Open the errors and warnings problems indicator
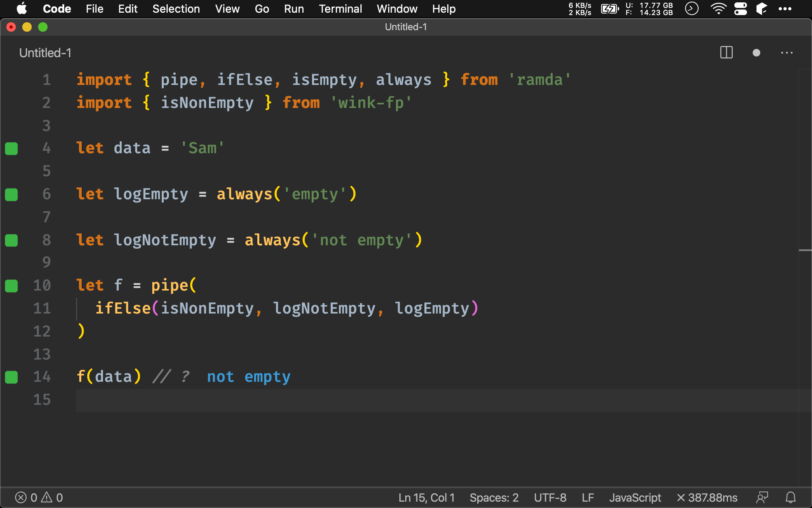 point(39,498)
